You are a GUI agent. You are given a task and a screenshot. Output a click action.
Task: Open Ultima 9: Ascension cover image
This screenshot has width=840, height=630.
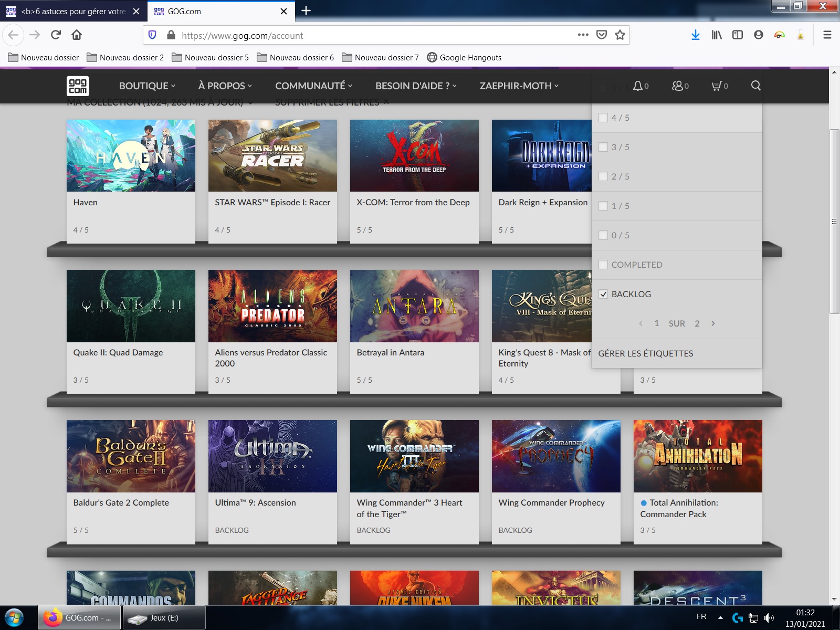pyautogui.click(x=272, y=456)
